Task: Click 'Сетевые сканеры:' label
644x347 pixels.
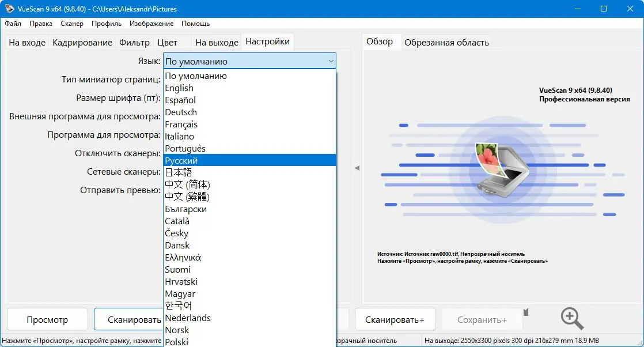Action: point(124,171)
